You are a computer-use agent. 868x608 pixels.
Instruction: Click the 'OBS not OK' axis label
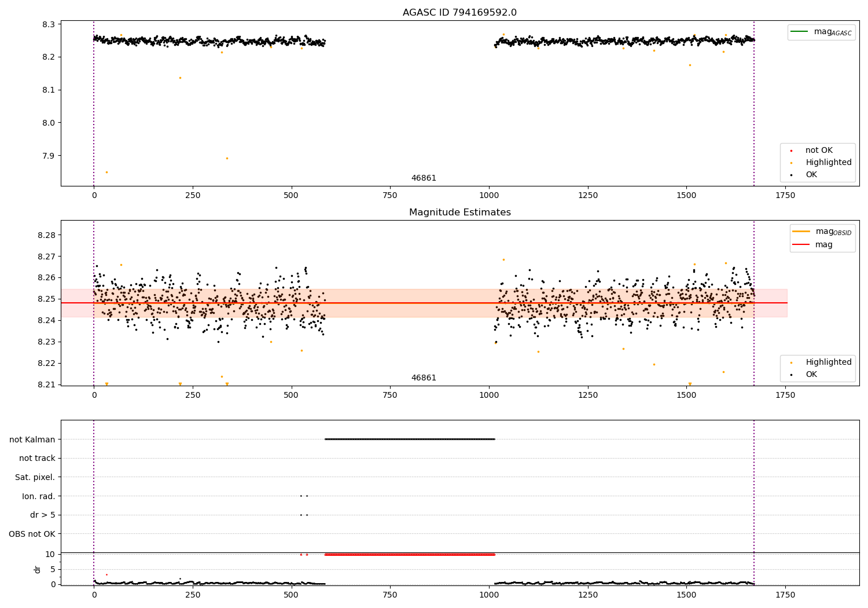click(x=32, y=534)
